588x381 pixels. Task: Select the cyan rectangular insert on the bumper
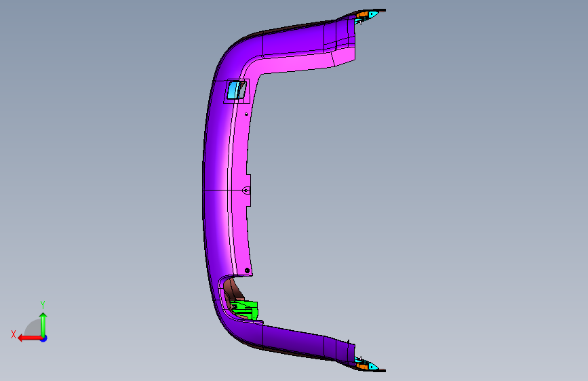[x=233, y=90]
